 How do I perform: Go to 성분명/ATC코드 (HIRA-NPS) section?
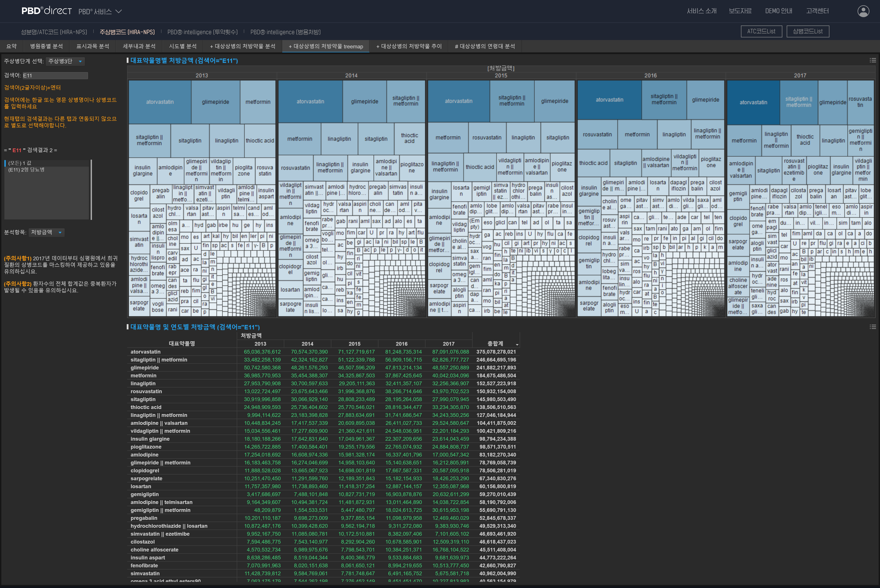point(54,32)
